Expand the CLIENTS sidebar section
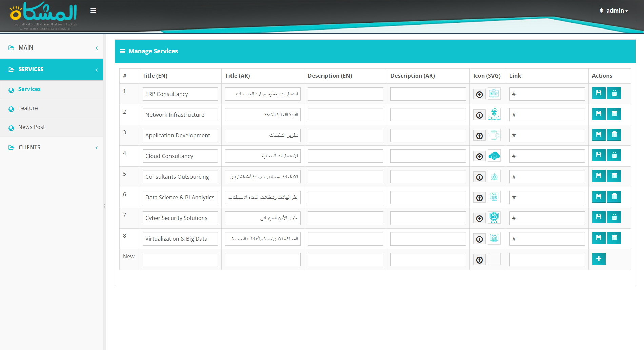644x350 pixels. [x=52, y=148]
